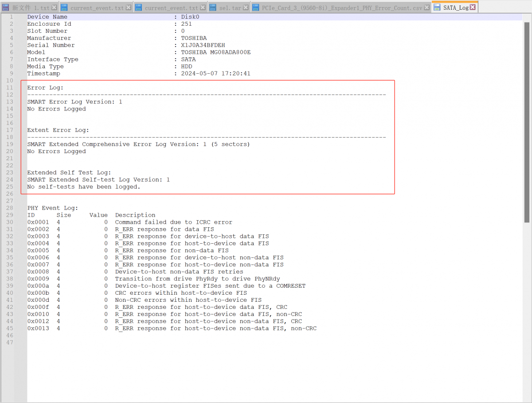Close the 新文件 1.txt tab
This screenshot has width=532, height=403.
54,8
